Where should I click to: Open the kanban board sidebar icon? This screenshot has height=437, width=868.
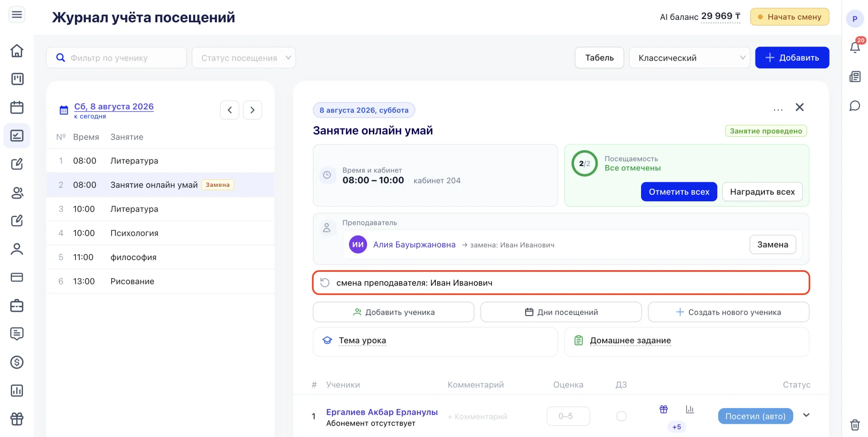coord(17,79)
